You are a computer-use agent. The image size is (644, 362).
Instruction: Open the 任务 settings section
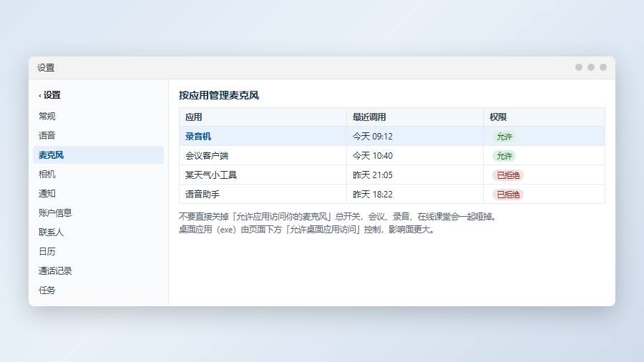click(x=98, y=290)
